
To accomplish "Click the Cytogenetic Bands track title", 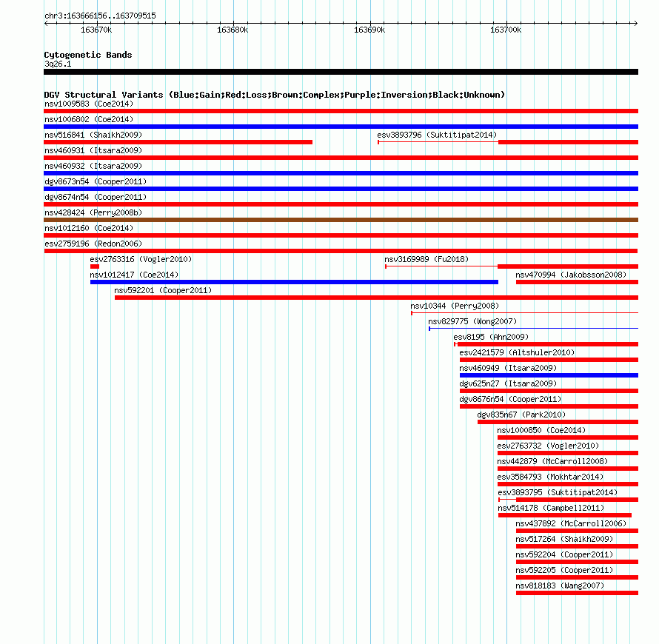I will pos(88,55).
